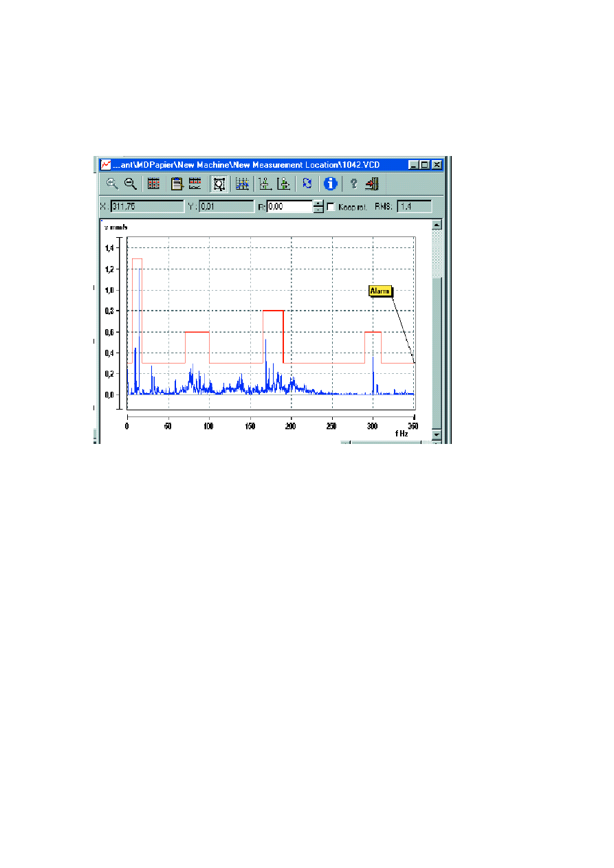Click the zoom in magnifier icon
The image size is (614, 868).
pyautogui.click(x=111, y=183)
